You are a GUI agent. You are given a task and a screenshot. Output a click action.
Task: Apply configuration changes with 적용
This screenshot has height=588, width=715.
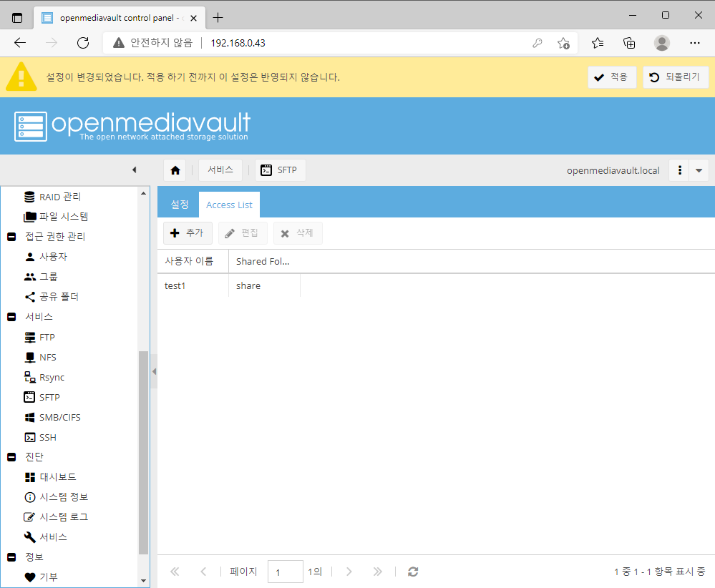pyautogui.click(x=612, y=77)
